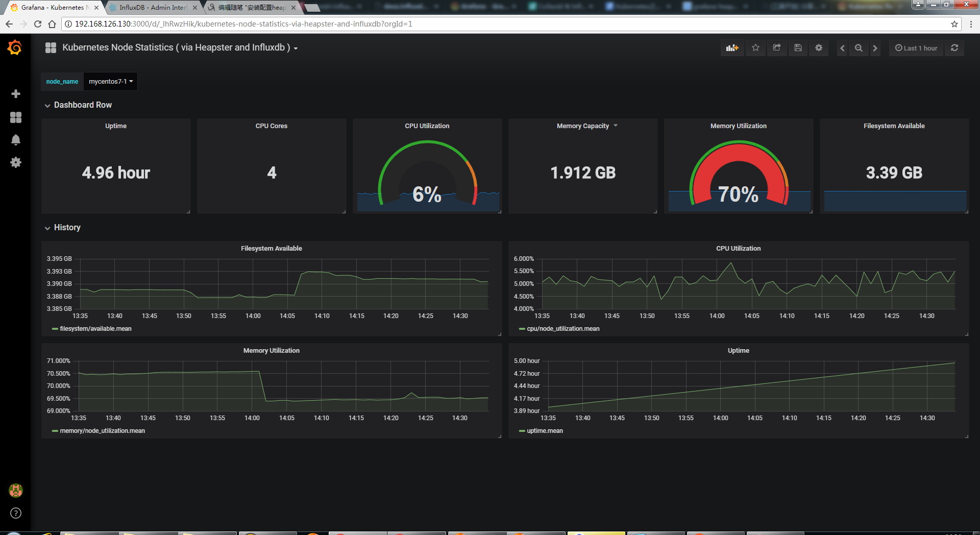Open the node_name mycentos7-1 dropdown
Image resolution: width=980 pixels, height=535 pixels.
click(x=111, y=82)
